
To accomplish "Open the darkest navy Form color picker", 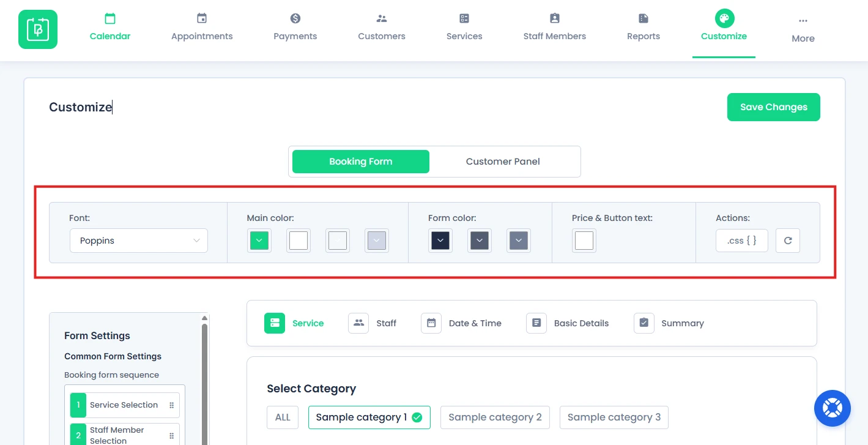I will tap(440, 241).
